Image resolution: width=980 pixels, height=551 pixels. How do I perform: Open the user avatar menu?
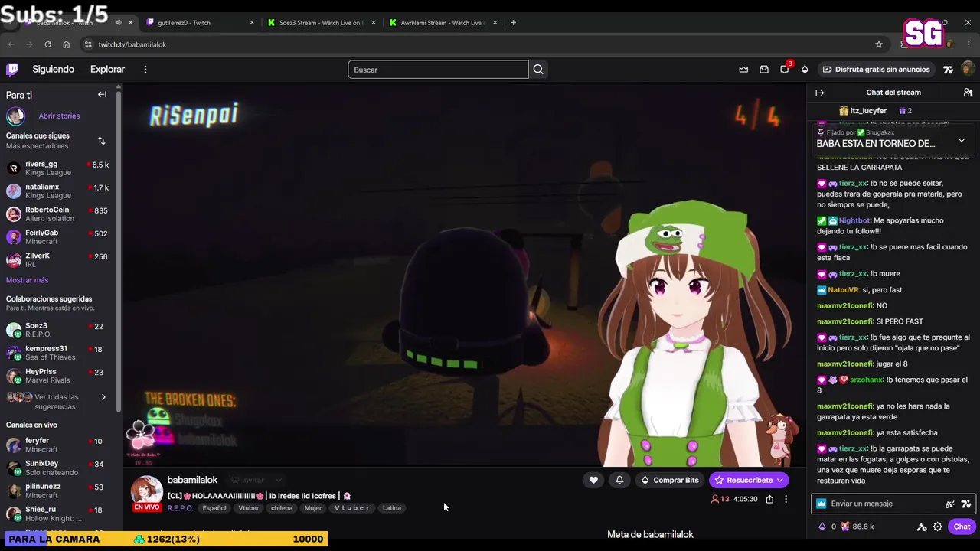(967, 70)
